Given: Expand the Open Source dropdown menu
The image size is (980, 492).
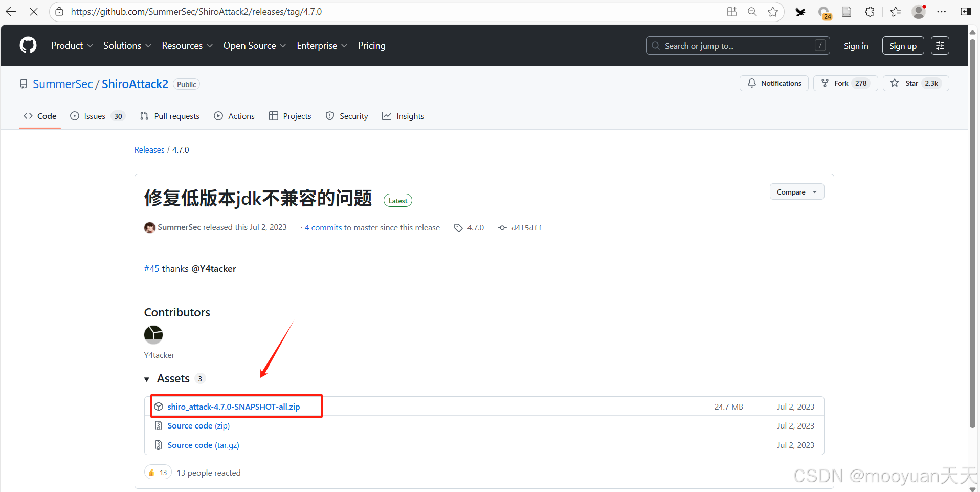Looking at the screenshot, I should point(255,46).
